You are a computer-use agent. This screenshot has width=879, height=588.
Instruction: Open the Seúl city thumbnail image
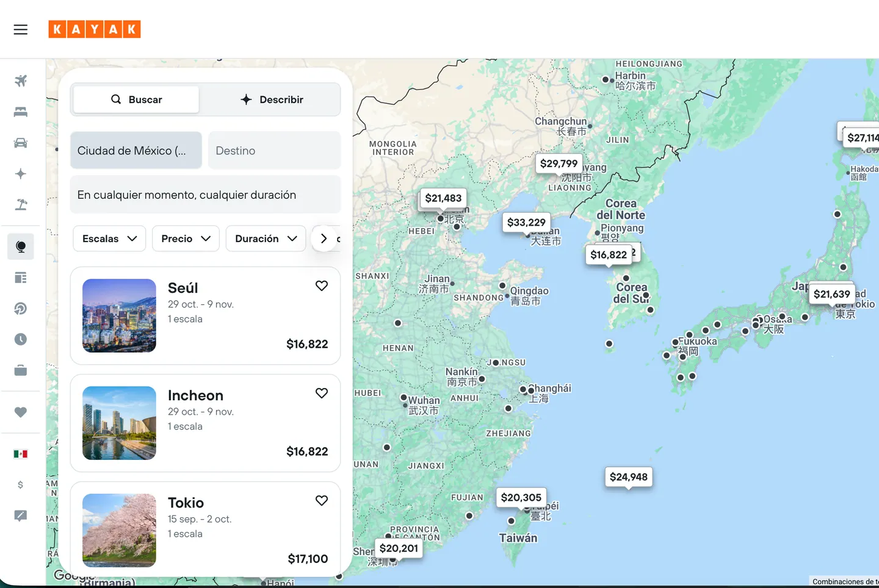tap(119, 315)
